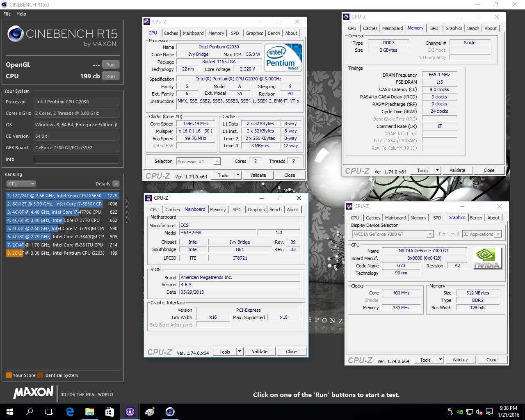Open File Explorer from taskbar
This screenshot has width=525, height=420.
point(90,412)
